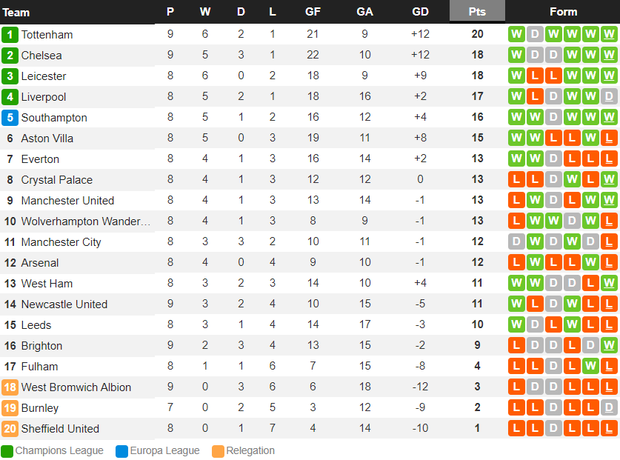Click Tottenham's green position 1 badge
Screen dimensions: 620x460
pos(10,34)
